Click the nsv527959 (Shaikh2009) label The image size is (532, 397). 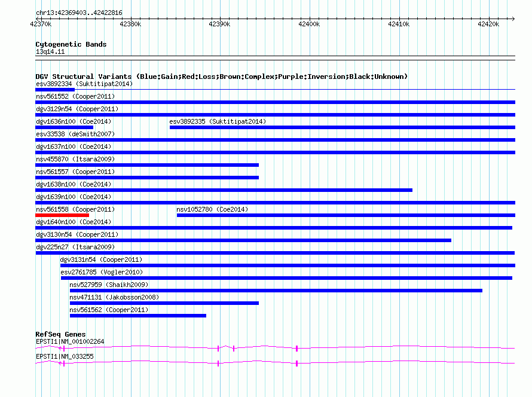point(109,285)
